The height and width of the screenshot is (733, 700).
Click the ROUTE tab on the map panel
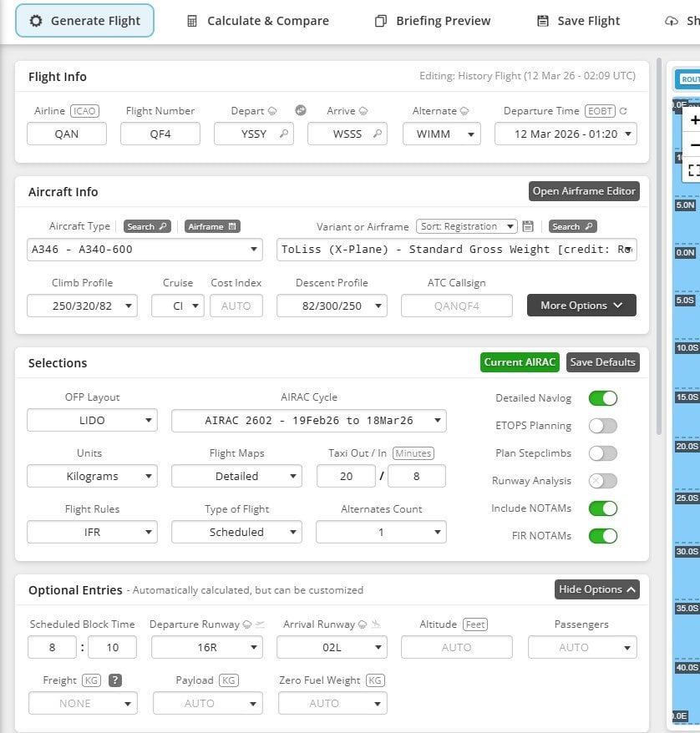(688, 79)
